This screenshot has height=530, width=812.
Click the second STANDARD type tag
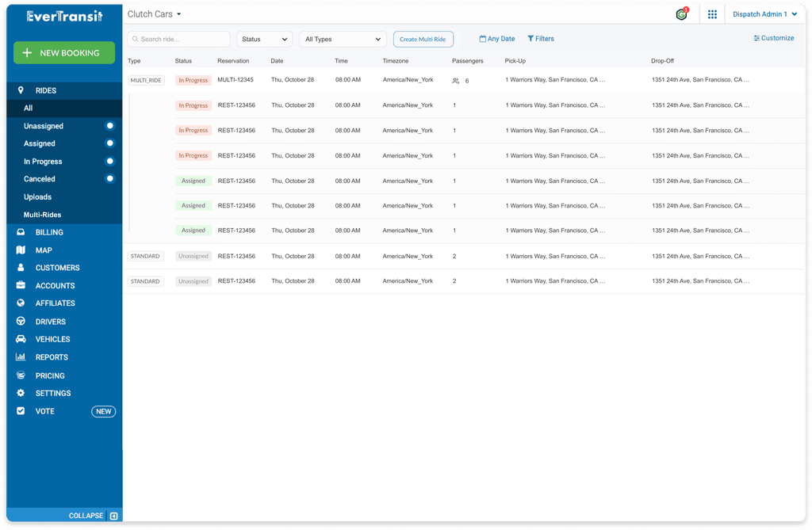click(146, 281)
